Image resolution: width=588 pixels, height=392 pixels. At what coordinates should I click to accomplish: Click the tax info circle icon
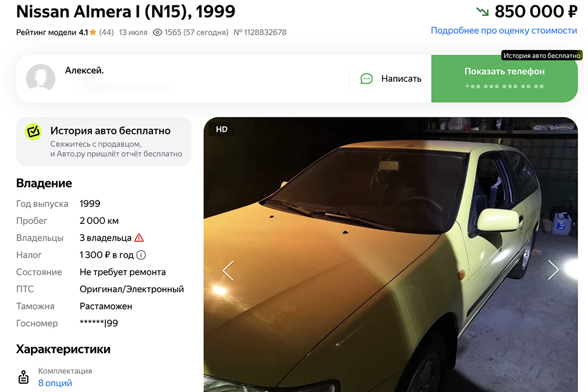click(x=141, y=255)
